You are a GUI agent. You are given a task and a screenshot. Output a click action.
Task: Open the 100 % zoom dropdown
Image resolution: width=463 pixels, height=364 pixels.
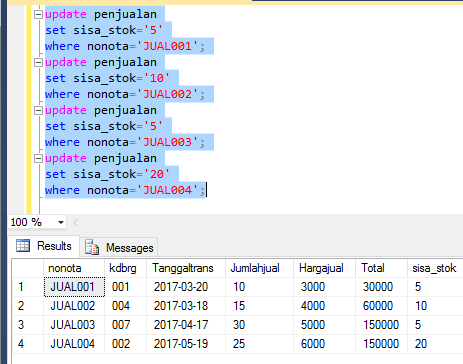coord(61,222)
